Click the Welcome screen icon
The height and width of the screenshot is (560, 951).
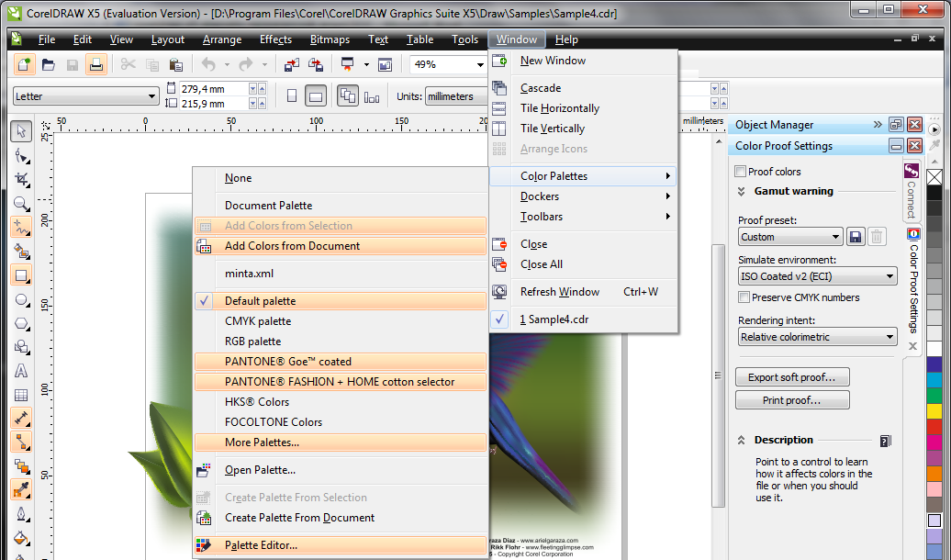[386, 64]
